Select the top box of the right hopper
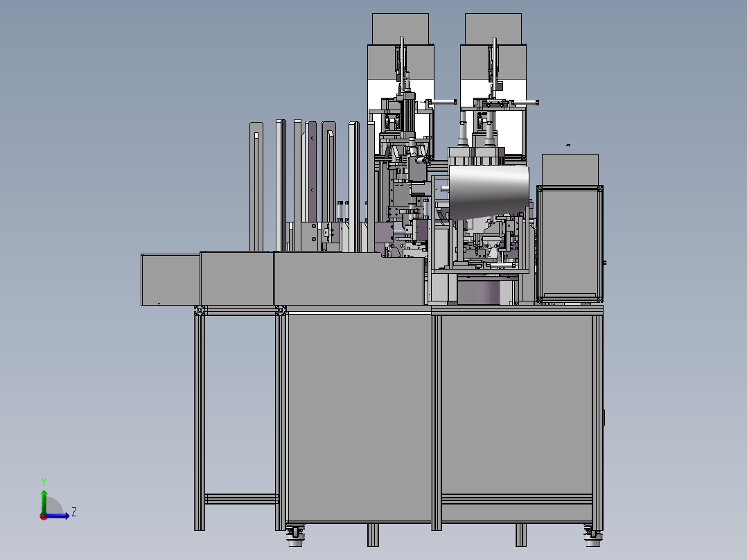 493,28
